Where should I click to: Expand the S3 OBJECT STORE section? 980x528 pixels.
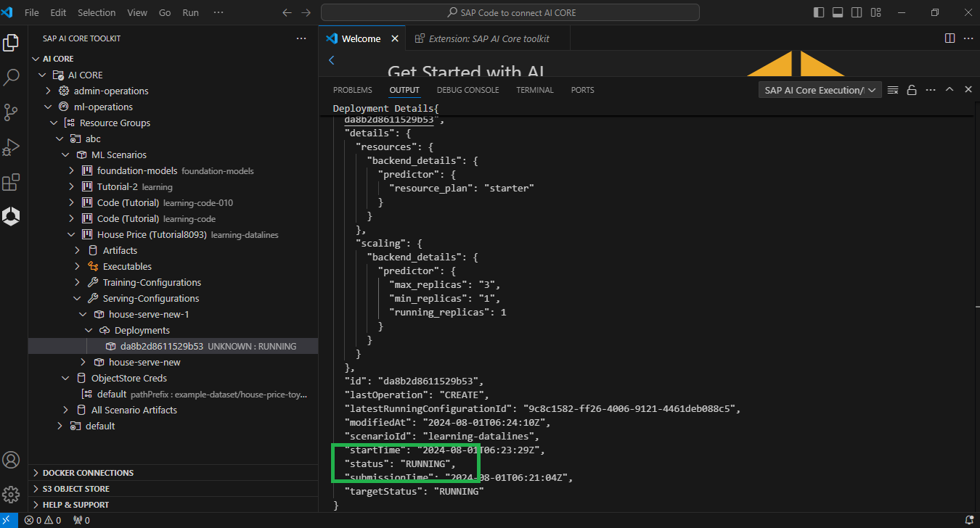[x=173, y=489]
